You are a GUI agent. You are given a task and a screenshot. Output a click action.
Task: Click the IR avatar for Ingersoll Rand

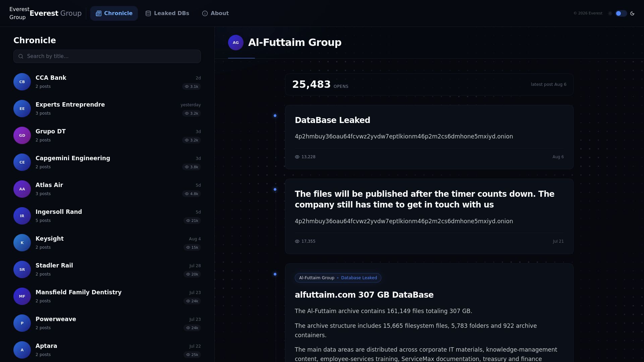point(22,216)
